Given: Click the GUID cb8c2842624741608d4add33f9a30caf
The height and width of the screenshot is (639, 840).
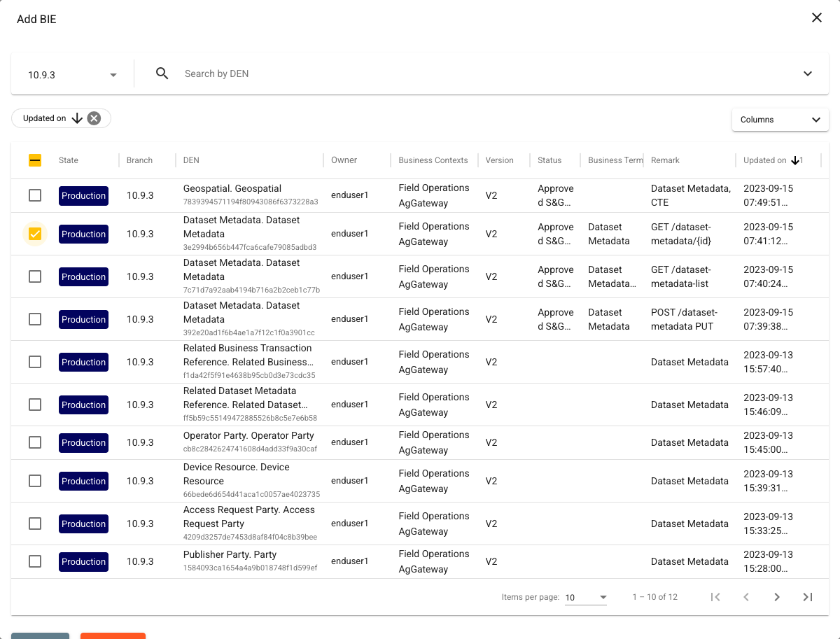Looking at the screenshot, I should click(250, 449).
